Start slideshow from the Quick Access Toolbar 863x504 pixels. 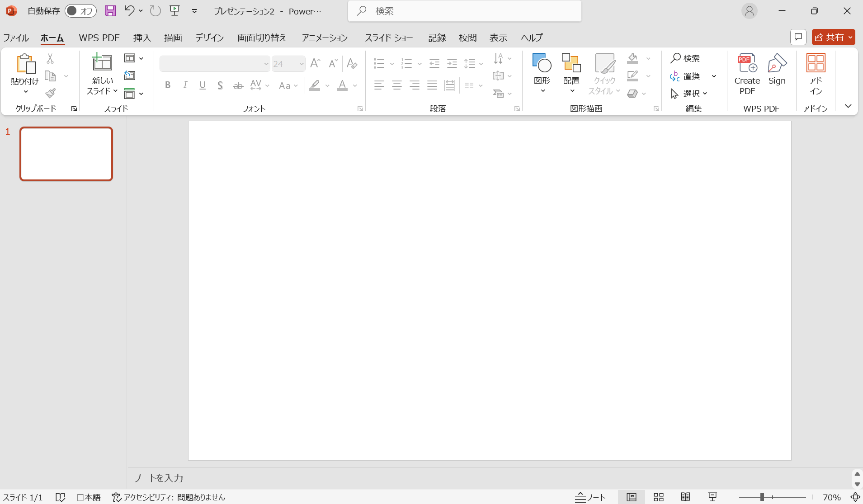[175, 11]
